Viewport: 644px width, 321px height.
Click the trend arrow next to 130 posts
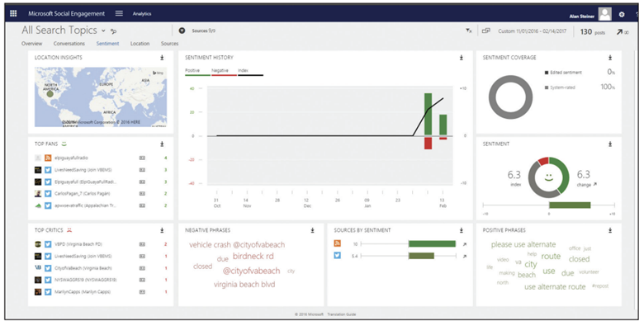tap(619, 32)
